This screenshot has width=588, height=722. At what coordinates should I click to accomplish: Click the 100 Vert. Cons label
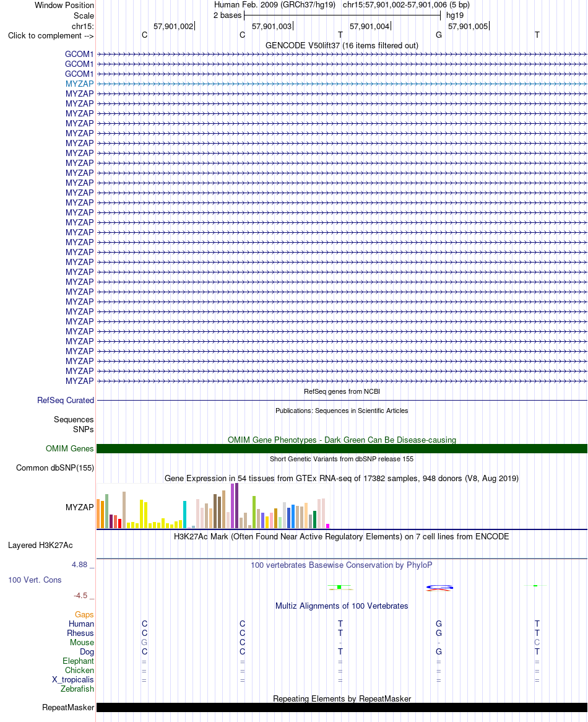coord(35,580)
